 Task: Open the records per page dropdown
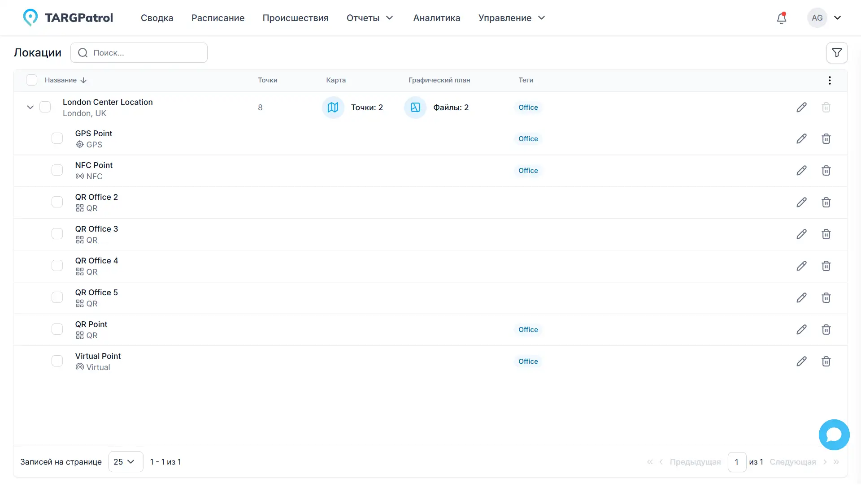click(x=126, y=462)
